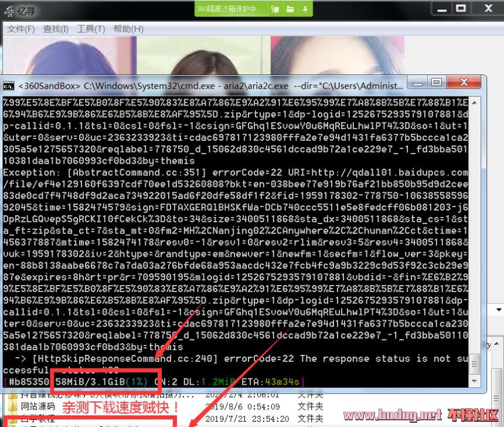Open the 工具(T) menu
This screenshot has height=427, width=504.
pyautogui.click(x=91, y=29)
